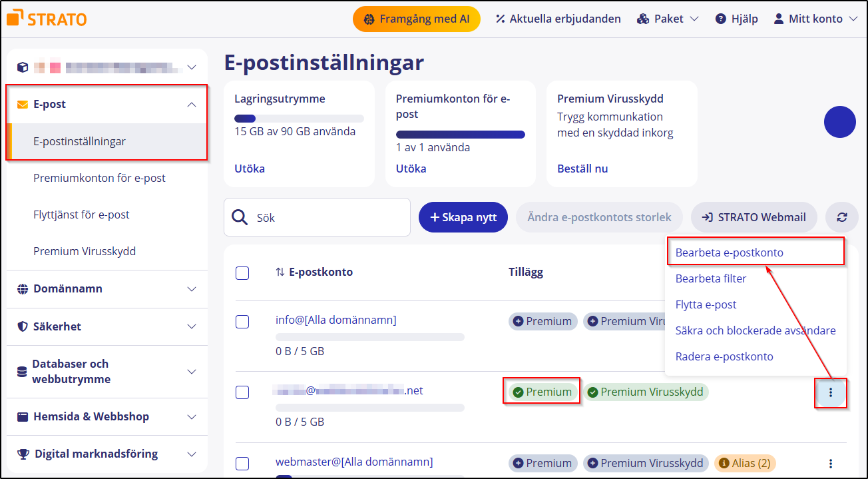Check the webmaster@ account row checkbox
Viewport: 868px width, 479px height.
coord(242,463)
